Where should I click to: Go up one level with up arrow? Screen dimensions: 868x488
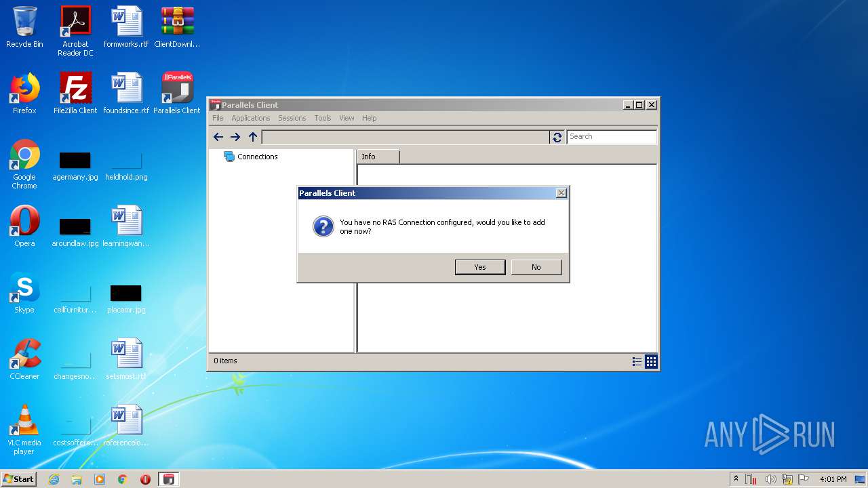pos(253,137)
